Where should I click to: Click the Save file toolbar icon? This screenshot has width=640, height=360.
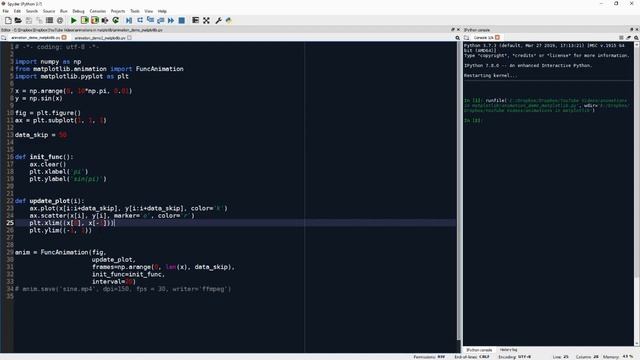tap(29, 20)
